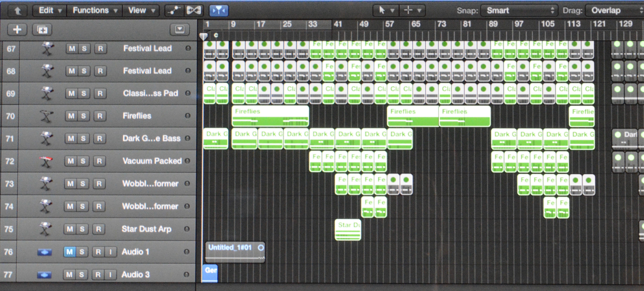Open the Snap mode dropdown set to Smart

519,10
